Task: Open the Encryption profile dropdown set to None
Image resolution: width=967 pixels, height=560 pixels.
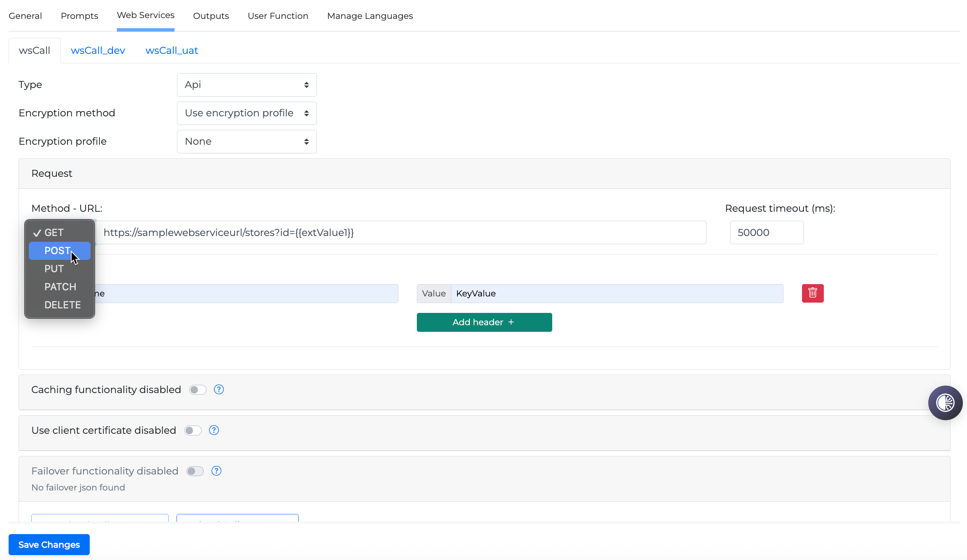Action: click(246, 141)
